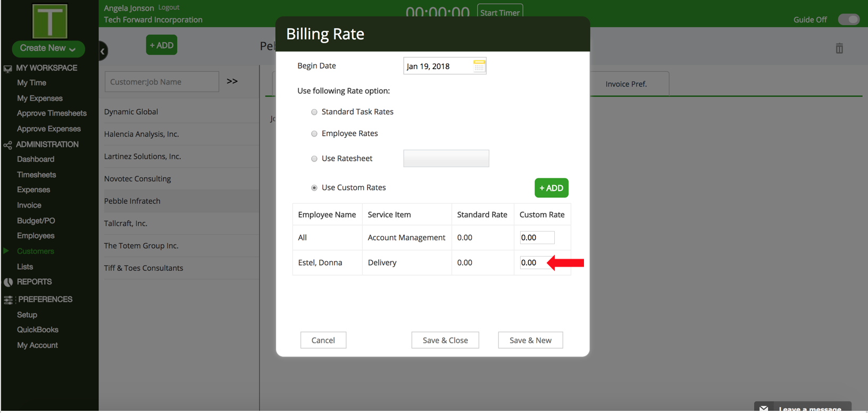Click the Employee Name column header
Image resolution: width=868 pixels, height=413 pixels.
point(327,214)
